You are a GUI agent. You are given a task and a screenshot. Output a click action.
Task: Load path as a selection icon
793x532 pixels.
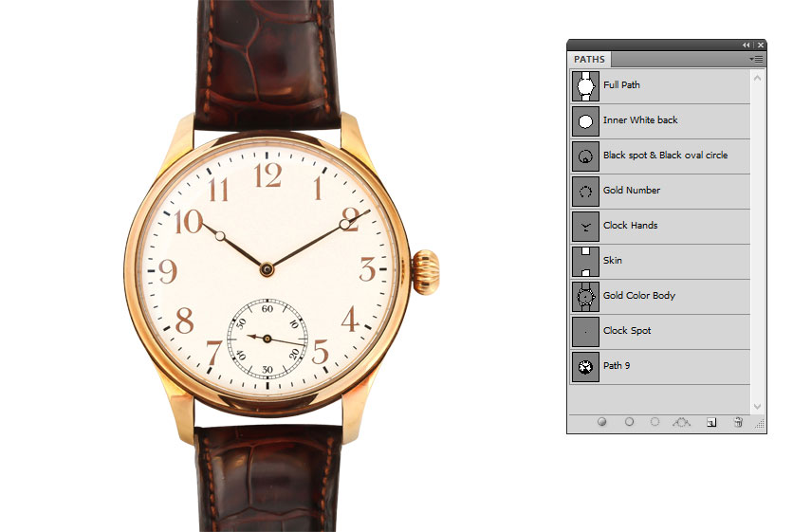click(655, 423)
